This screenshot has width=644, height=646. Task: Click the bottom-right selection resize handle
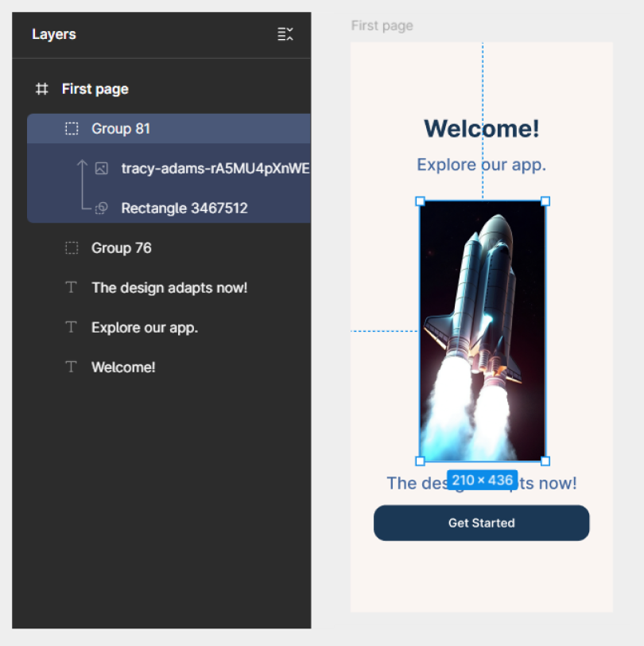click(545, 461)
